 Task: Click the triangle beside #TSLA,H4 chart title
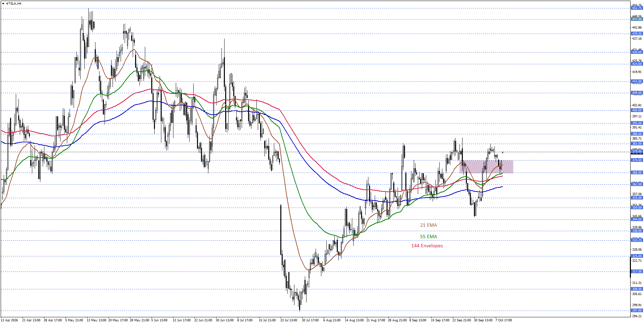(3, 4)
